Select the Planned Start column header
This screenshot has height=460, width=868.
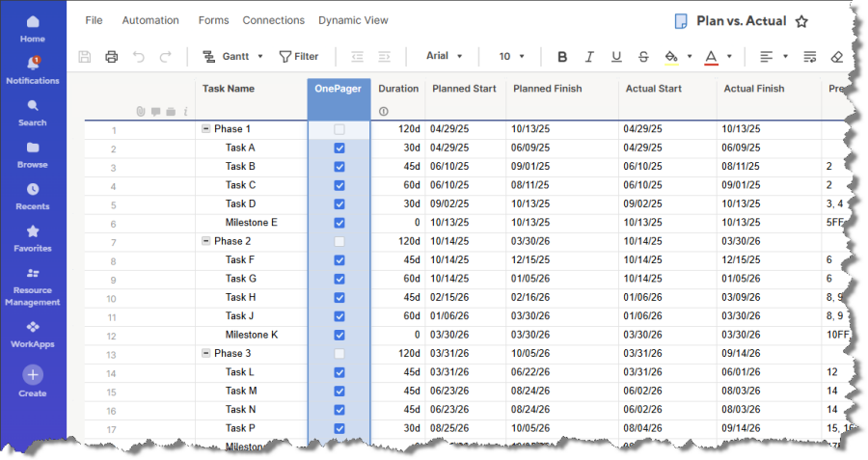[466, 99]
